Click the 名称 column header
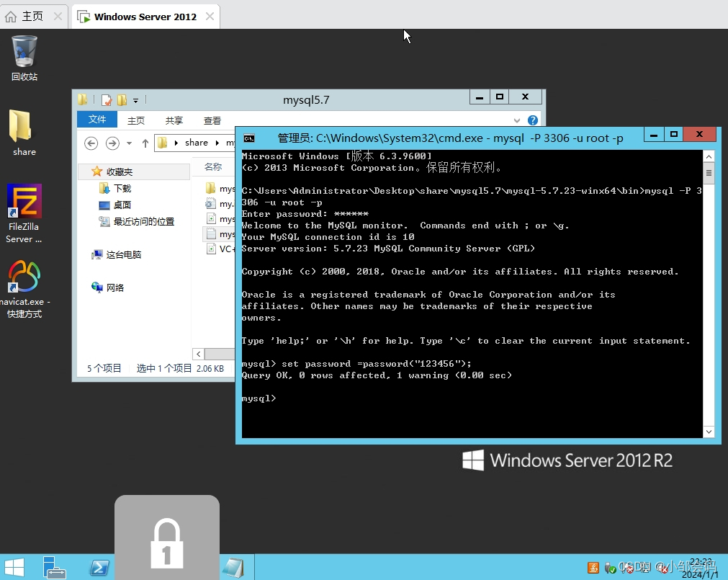 [213, 166]
